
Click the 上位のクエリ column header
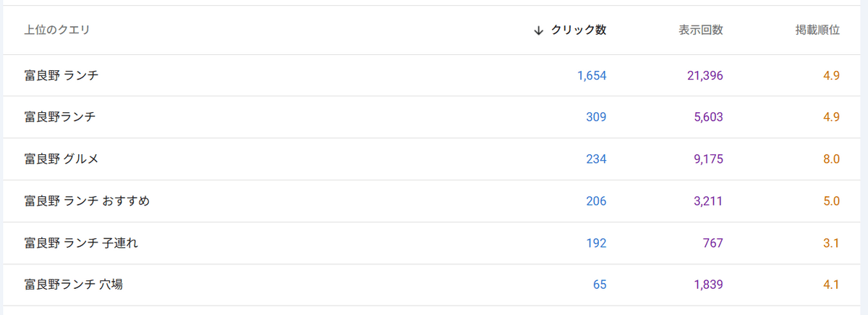click(56, 30)
